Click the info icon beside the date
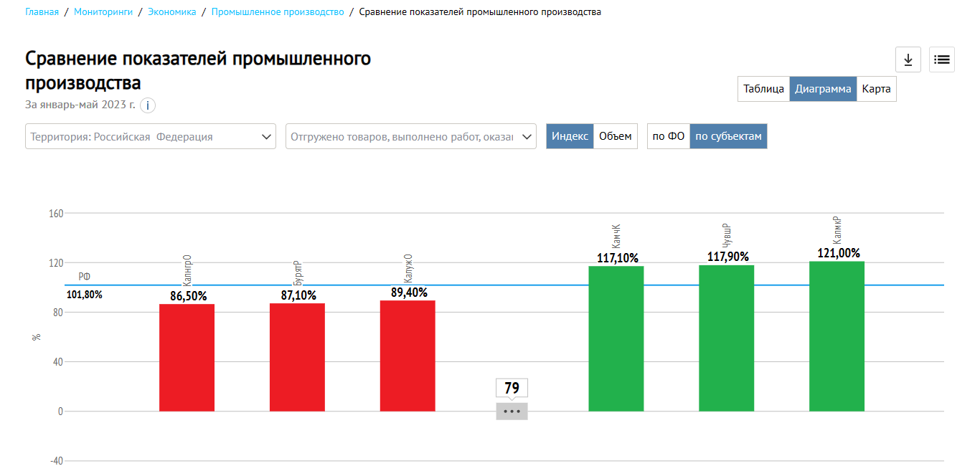980x471 pixels. 147,105
